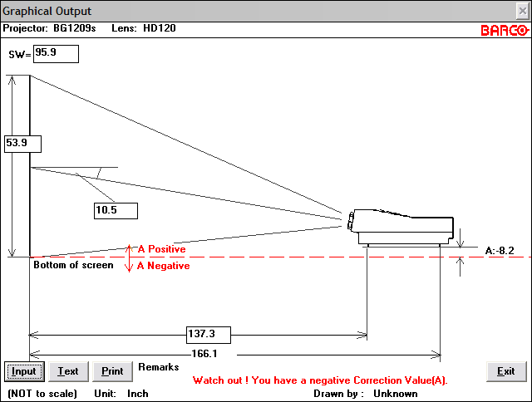532x402 pixels.
Task: Click the projector distance field 137.3
Action: [209, 335]
